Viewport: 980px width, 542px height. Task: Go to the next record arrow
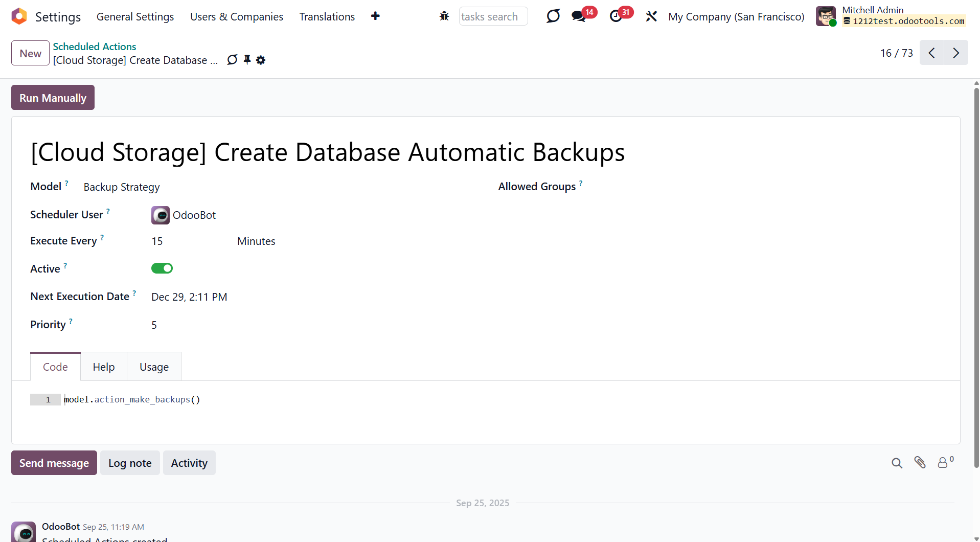[956, 53]
